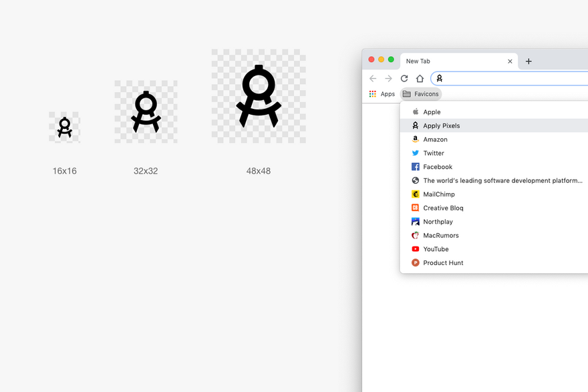Open the MacRumors bookmark

coord(494,235)
